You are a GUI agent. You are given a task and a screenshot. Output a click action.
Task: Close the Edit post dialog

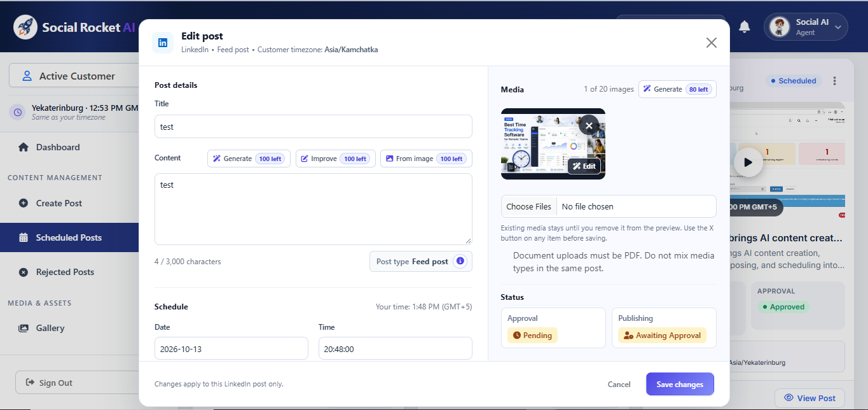(x=712, y=43)
